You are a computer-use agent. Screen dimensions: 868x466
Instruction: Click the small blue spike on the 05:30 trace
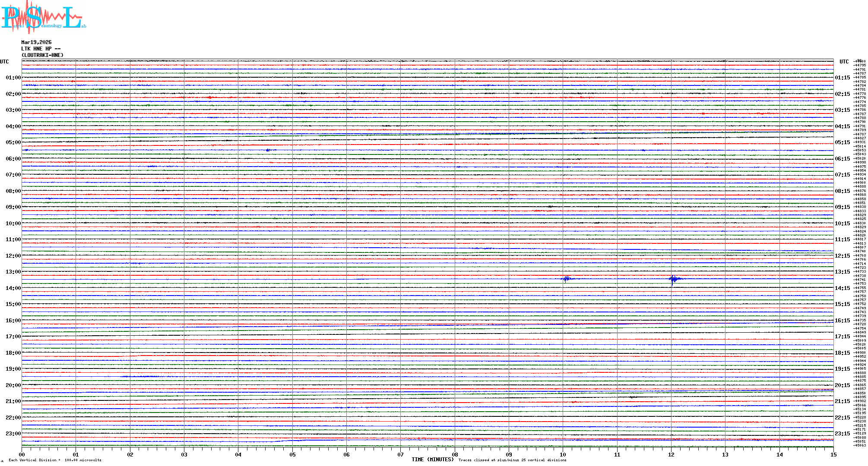(x=268, y=150)
